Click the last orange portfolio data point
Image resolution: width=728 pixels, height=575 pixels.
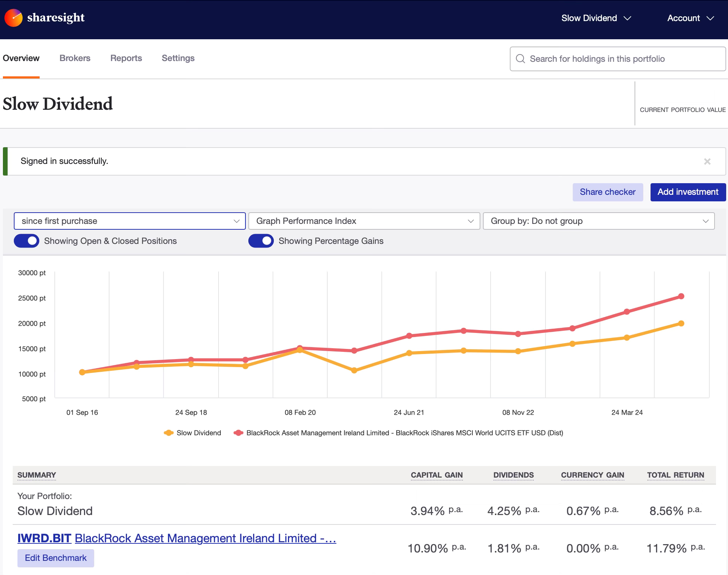click(x=681, y=323)
